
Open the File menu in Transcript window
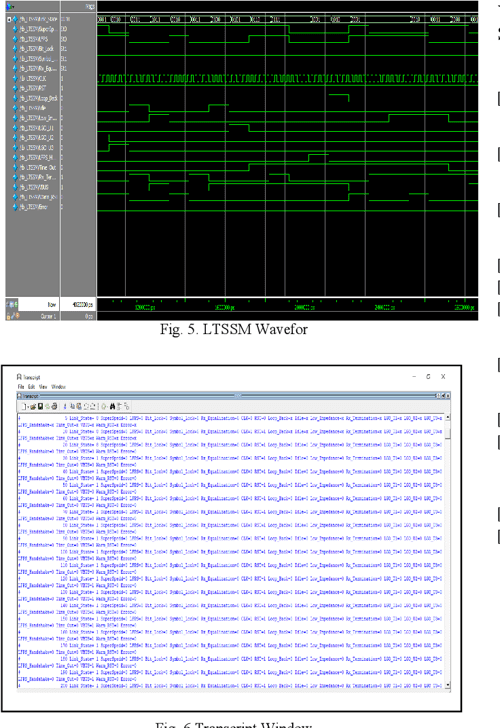[20, 387]
